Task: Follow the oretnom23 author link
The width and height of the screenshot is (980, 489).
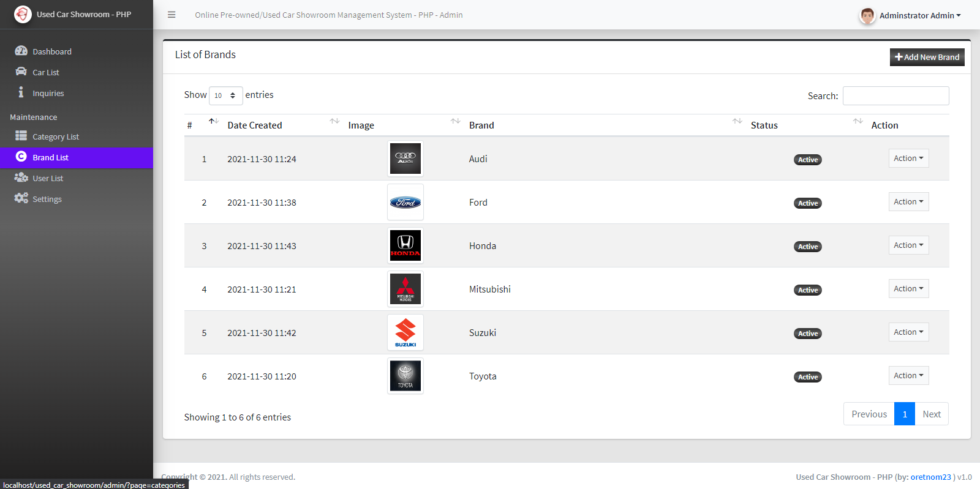Action: (930, 477)
